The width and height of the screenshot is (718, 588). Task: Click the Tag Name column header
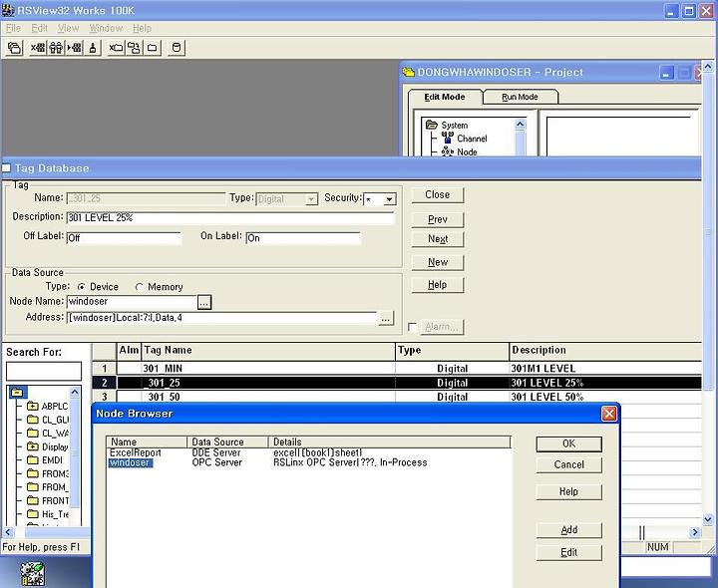pos(268,350)
